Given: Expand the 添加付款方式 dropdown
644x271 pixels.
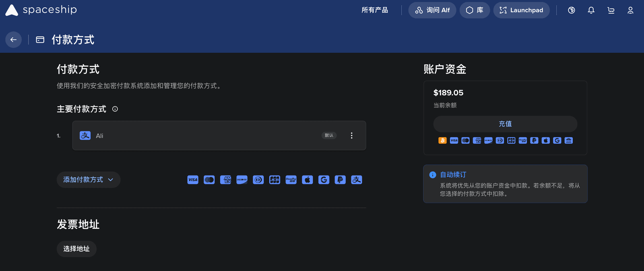Looking at the screenshot, I should (89, 180).
